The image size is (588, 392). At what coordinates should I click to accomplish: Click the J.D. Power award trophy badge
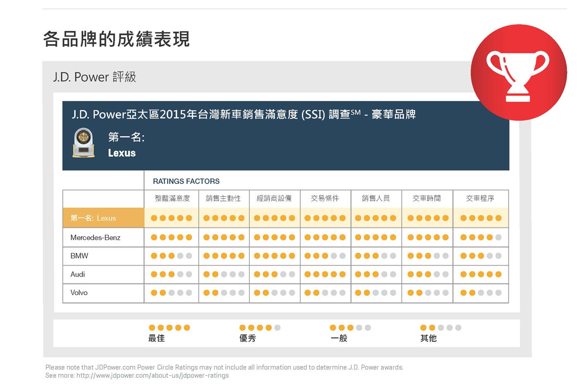point(83,143)
